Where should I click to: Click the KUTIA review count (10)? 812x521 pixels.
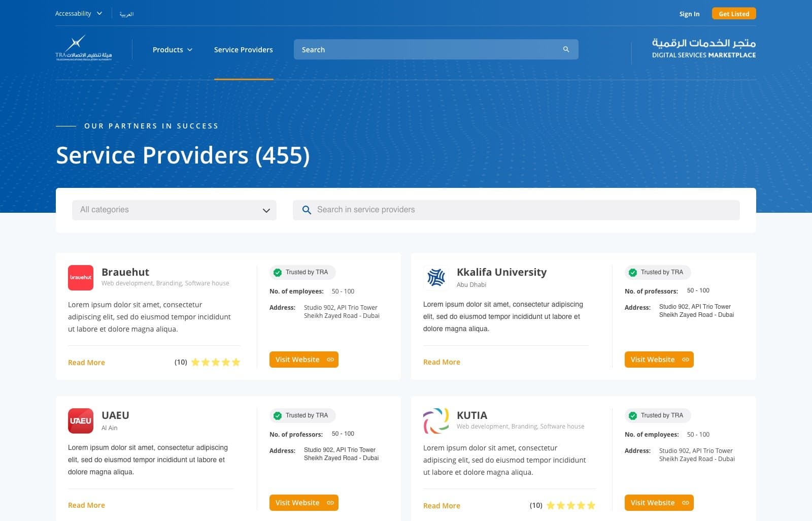coord(536,505)
